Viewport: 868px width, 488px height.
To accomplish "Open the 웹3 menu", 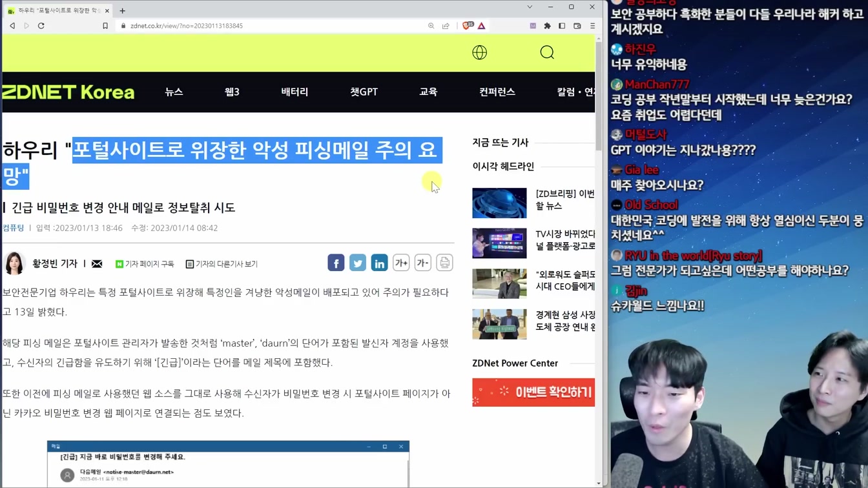I will tap(232, 92).
